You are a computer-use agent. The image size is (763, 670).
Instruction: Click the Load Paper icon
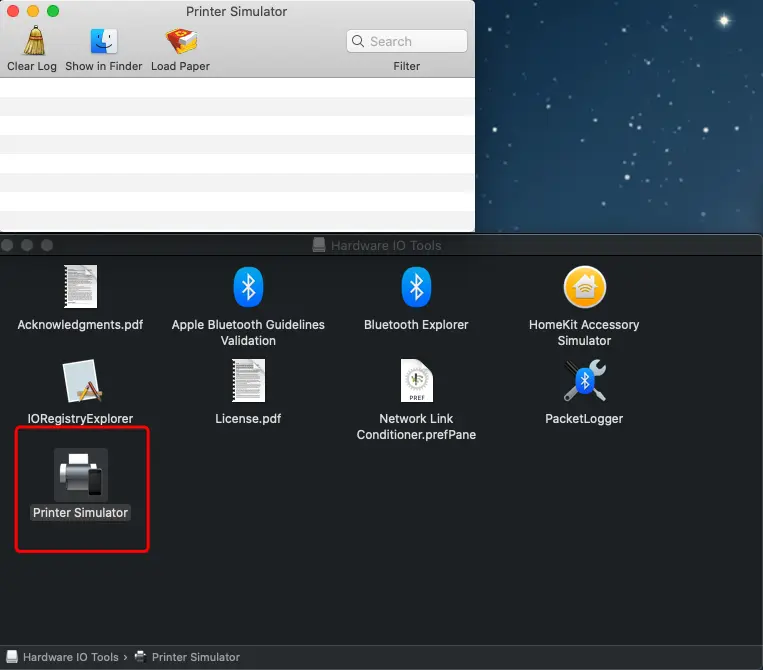[x=181, y=41]
